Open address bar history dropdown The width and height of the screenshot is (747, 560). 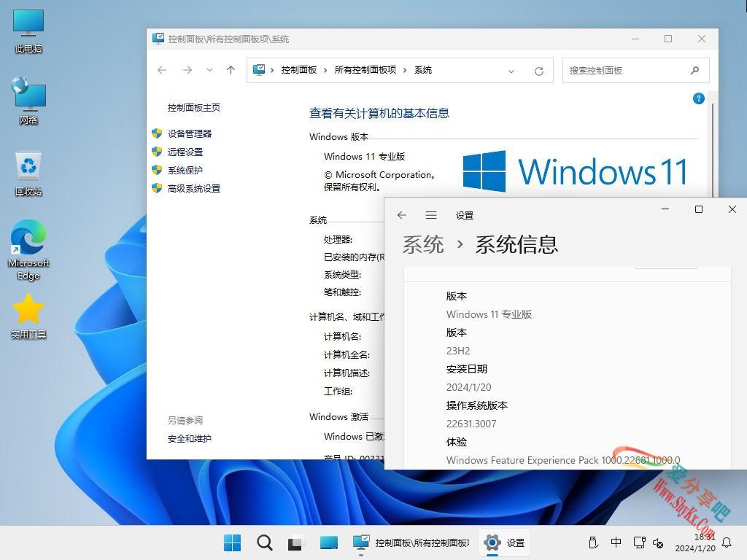click(511, 71)
